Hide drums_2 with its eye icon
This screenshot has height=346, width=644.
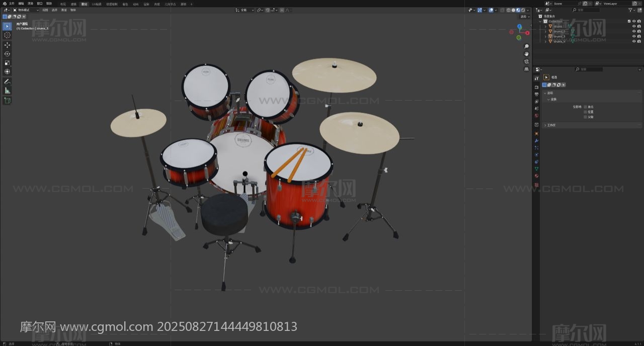(634, 31)
